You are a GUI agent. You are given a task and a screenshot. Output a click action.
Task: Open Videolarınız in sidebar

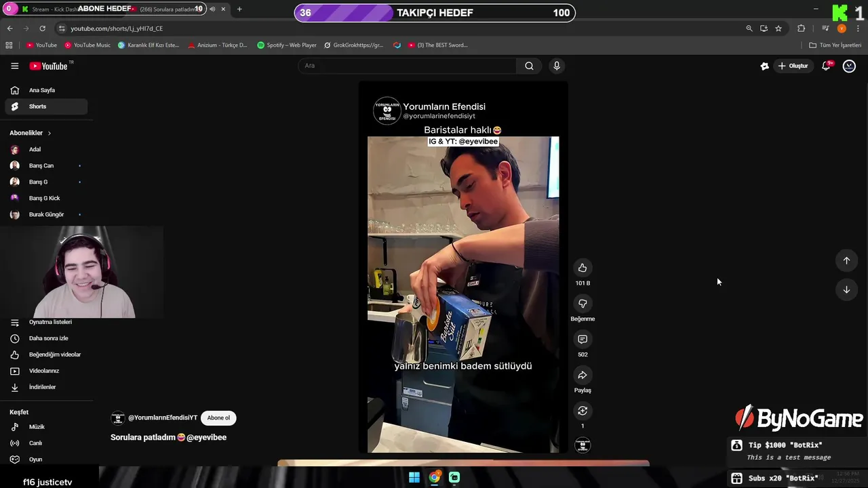click(46, 371)
